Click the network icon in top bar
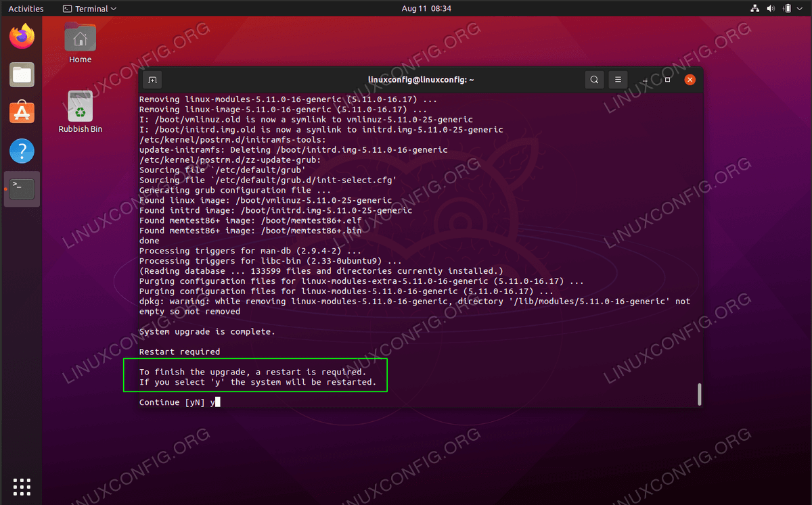 coord(755,9)
